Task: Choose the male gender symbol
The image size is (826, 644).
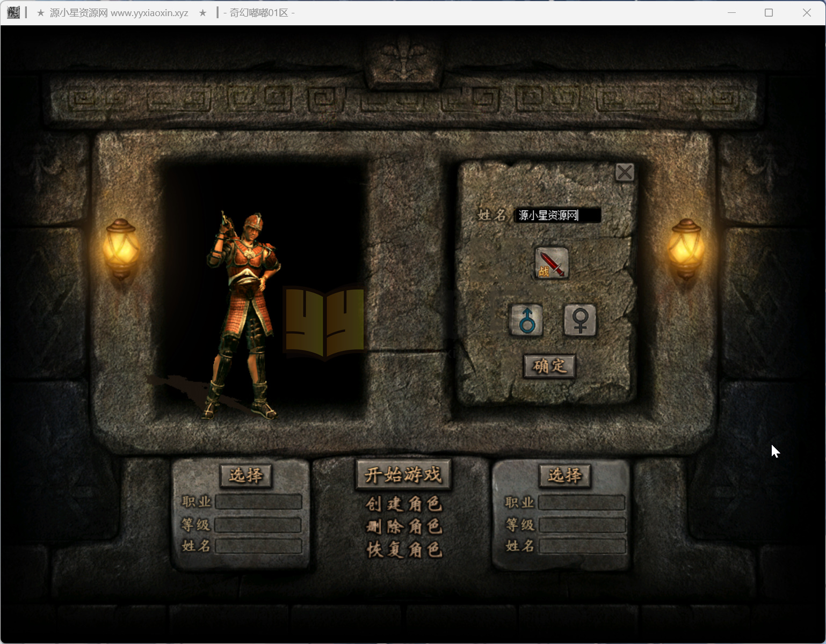Action: pos(526,320)
